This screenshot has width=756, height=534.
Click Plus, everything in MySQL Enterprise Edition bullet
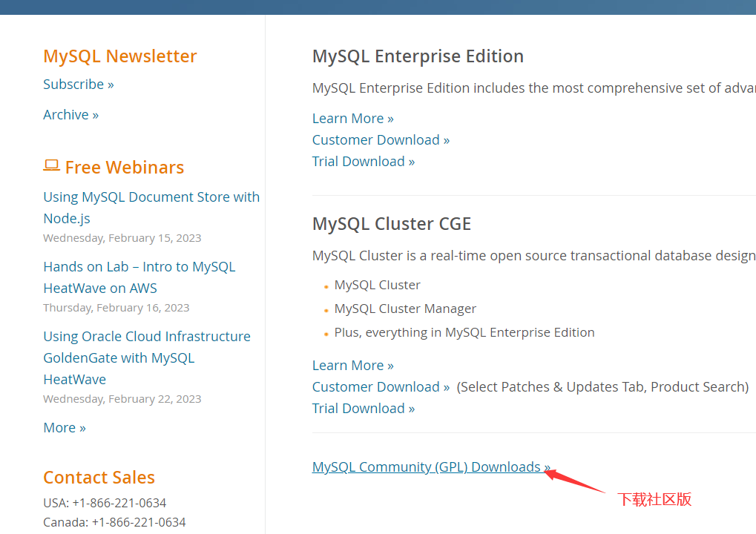pyautogui.click(x=464, y=332)
